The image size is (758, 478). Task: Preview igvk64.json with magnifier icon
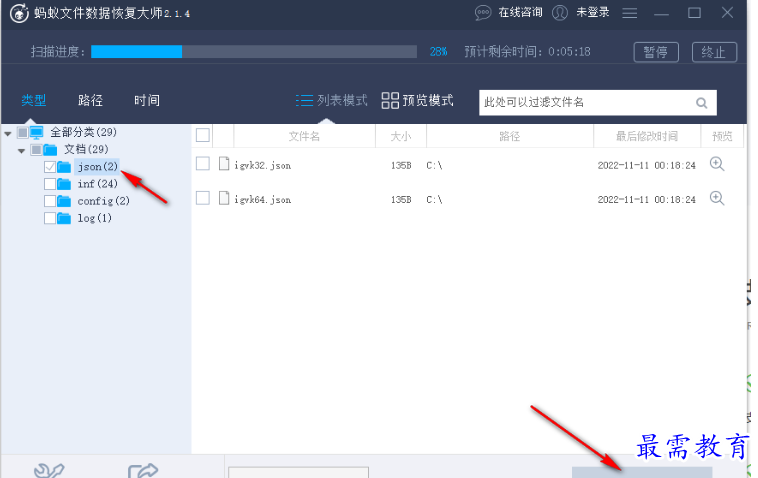[717, 198]
